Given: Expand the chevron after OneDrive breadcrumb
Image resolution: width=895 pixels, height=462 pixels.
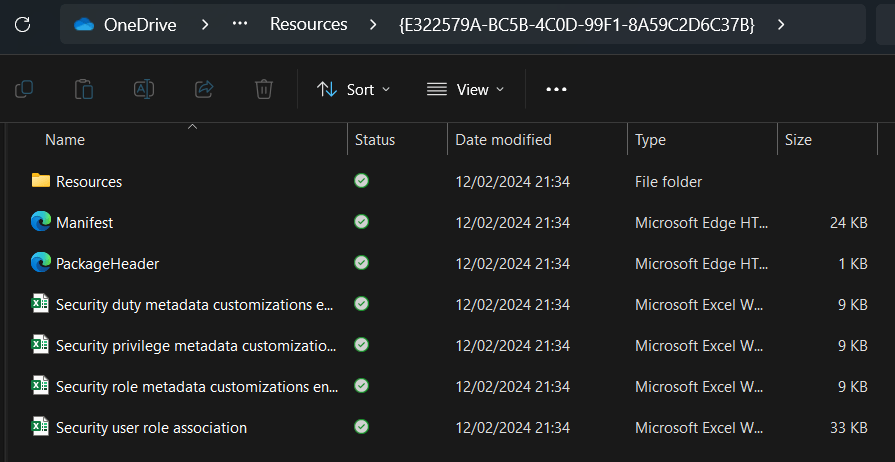Looking at the screenshot, I should coord(205,24).
